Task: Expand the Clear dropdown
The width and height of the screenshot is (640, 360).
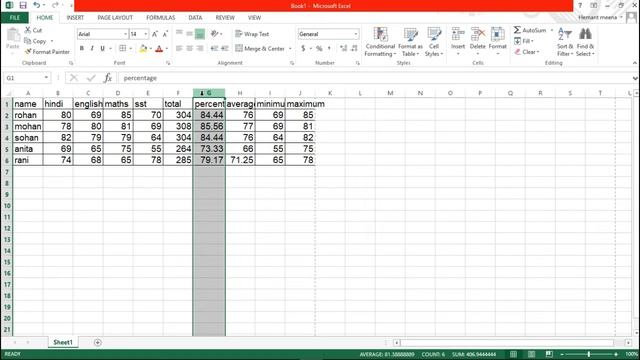Action: (x=538, y=52)
